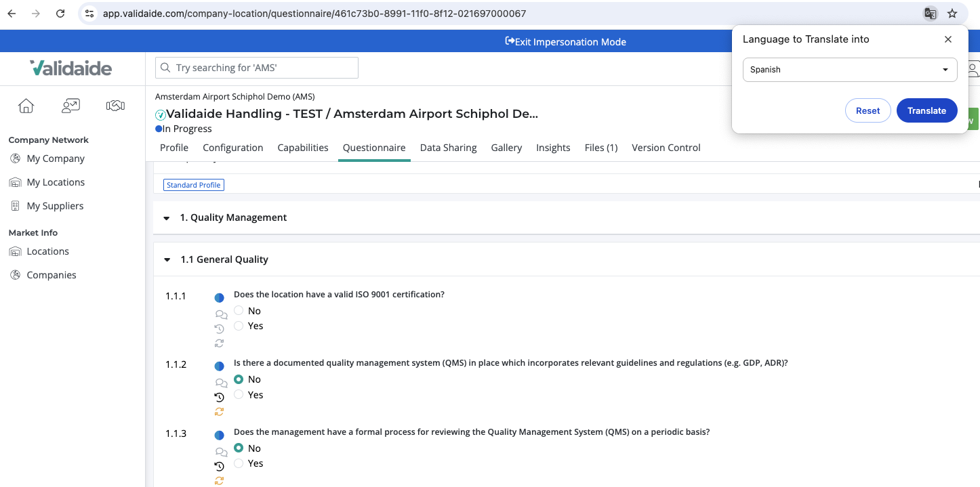Open the presentation chart icon in the sidebar
Screen dimensions: 980x487
[x=70, y=106]
